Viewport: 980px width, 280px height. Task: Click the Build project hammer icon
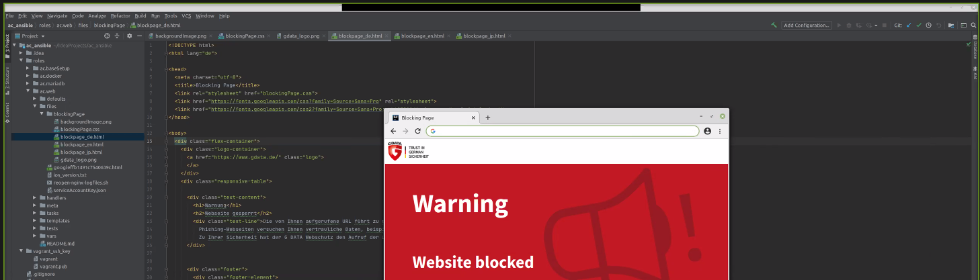tap(774, 26)
